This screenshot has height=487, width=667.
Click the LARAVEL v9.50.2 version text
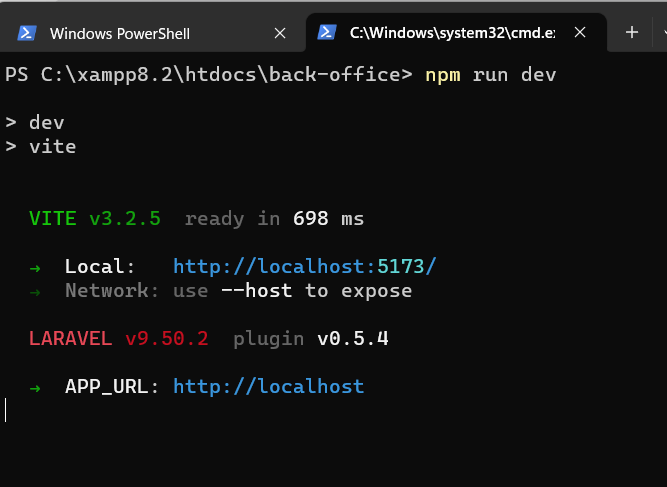119,339
